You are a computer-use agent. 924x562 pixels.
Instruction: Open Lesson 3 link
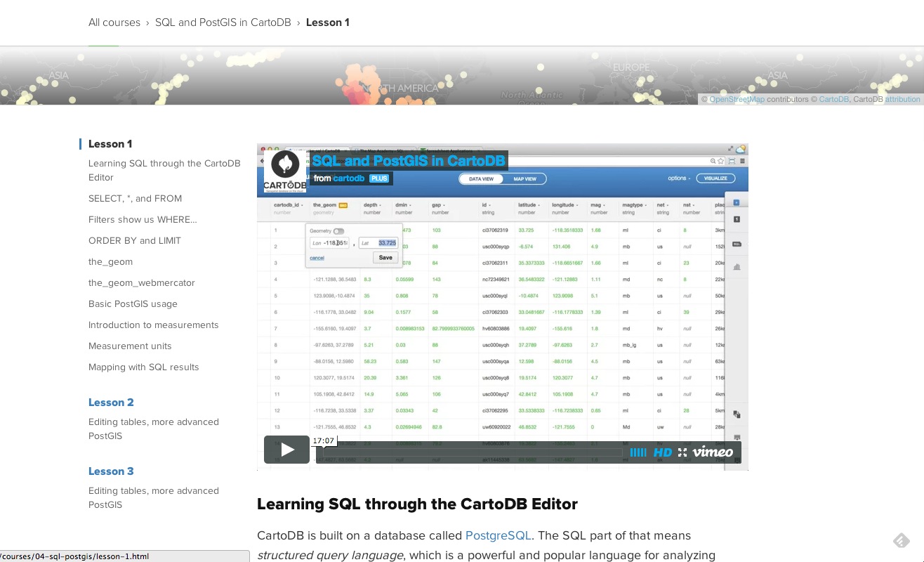pyautogui.click(x=111, y=471)
